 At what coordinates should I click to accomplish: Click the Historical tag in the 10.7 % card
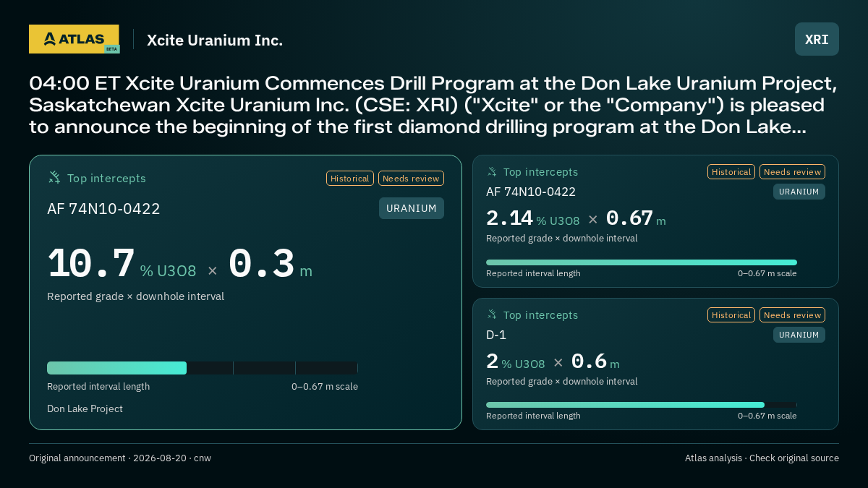click(x=350, y=179)
